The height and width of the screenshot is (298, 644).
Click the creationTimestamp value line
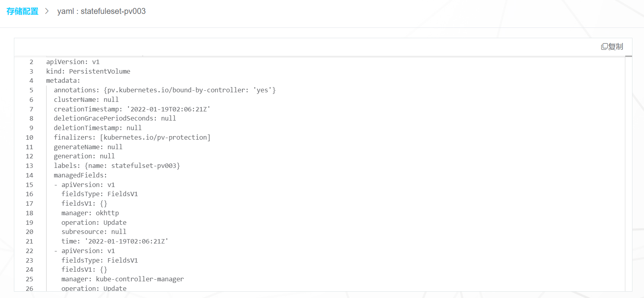tap(132, 109)
